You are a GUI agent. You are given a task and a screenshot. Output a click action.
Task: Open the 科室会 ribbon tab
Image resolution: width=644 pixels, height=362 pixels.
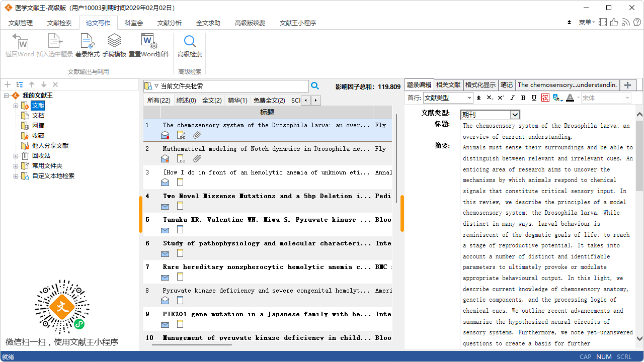click(x=134, y=23)
